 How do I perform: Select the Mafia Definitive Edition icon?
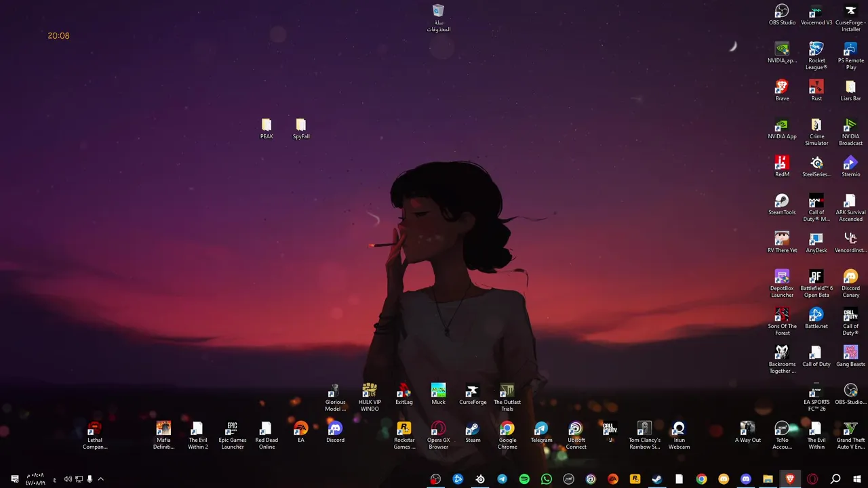[x=163, y=436]
